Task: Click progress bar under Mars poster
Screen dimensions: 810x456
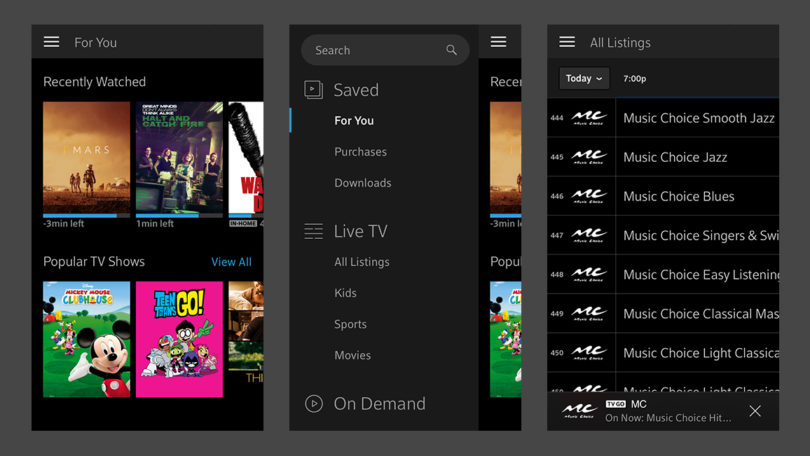Action: tap(86, 216)
